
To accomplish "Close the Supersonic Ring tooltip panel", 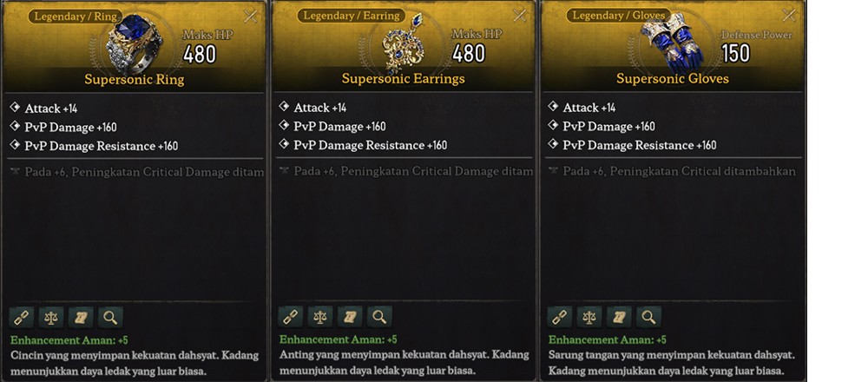I will [x=250, y=16].
